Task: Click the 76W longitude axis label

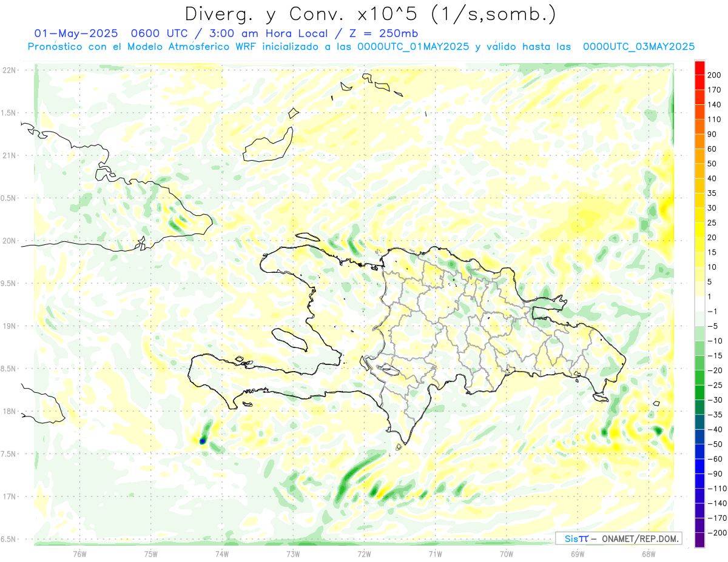Action: (79, 554)
